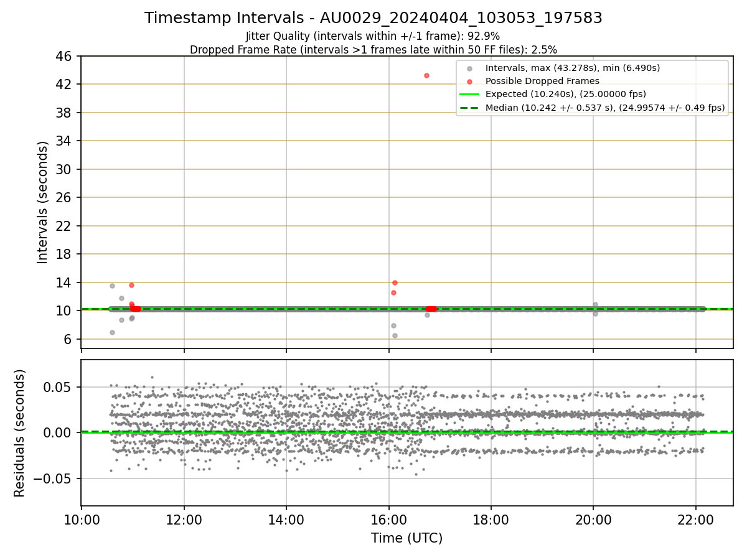
Task: Select the Jitter Quality 92.9% subtitle
Action: [x=373, y=36]
